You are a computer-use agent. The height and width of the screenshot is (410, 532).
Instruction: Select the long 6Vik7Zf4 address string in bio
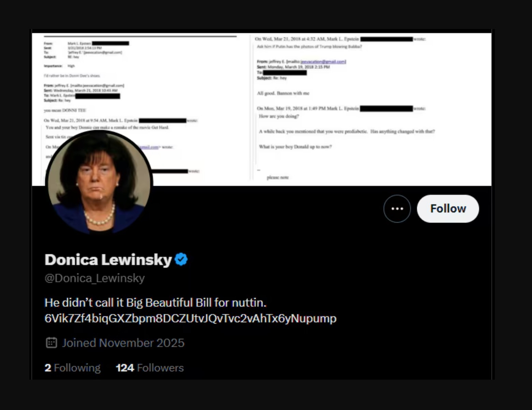(x=190, y=318)
